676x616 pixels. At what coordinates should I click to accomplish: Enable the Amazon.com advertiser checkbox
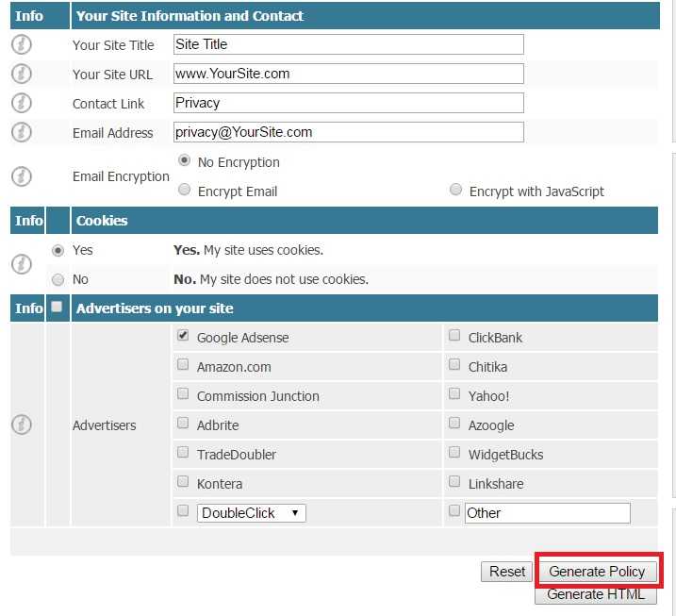[x=184, y=365]
